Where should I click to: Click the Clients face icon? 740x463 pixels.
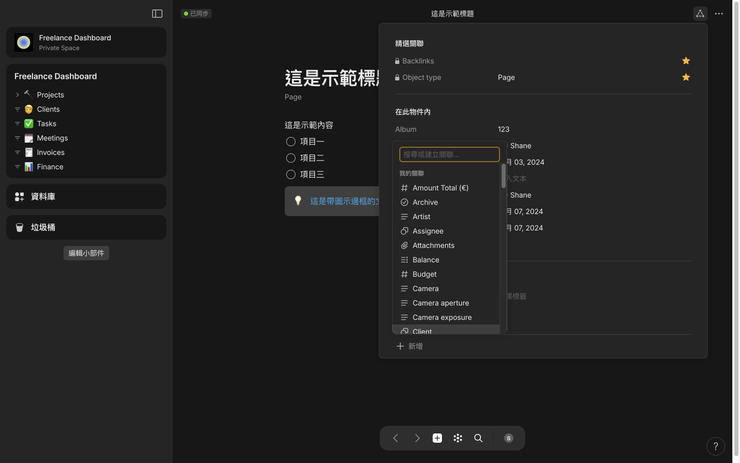[x=29, y=109]
